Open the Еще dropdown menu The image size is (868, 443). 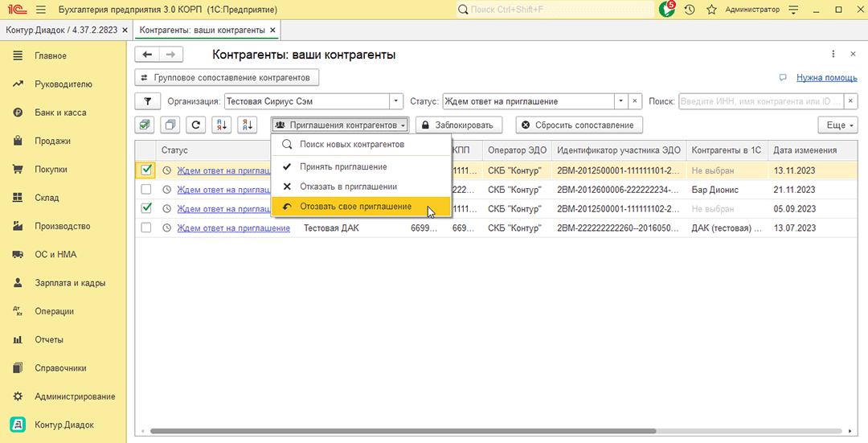[x=837, y=125]
